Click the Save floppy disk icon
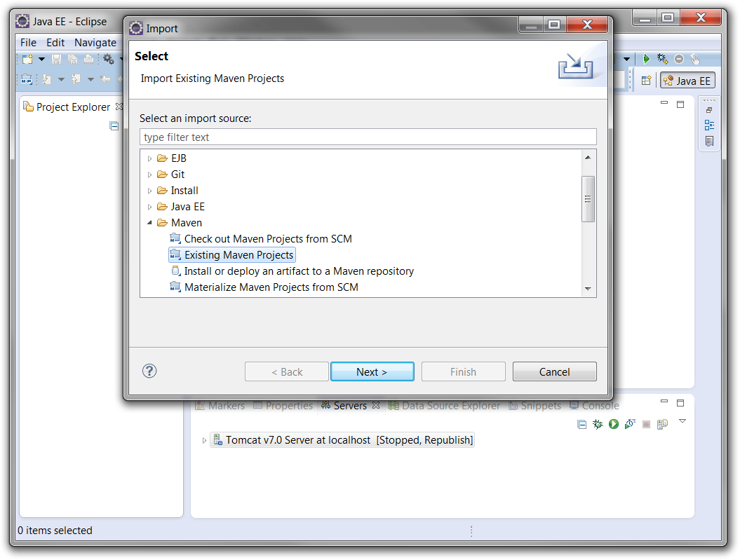 tap(57, 59)
